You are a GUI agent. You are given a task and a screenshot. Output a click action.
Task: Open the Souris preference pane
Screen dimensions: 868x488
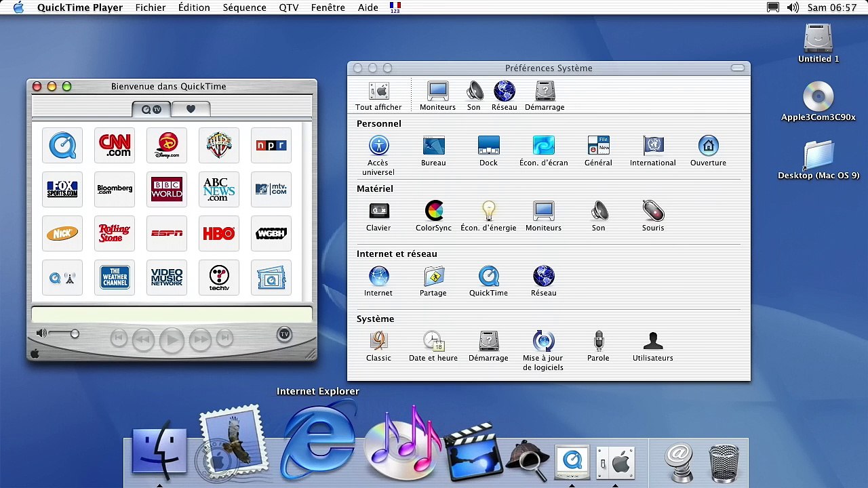[653, 216]
